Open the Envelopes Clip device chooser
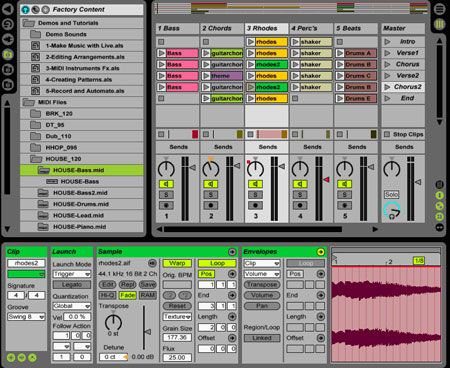Screen dimensions: 450x368 coord(262,263)
